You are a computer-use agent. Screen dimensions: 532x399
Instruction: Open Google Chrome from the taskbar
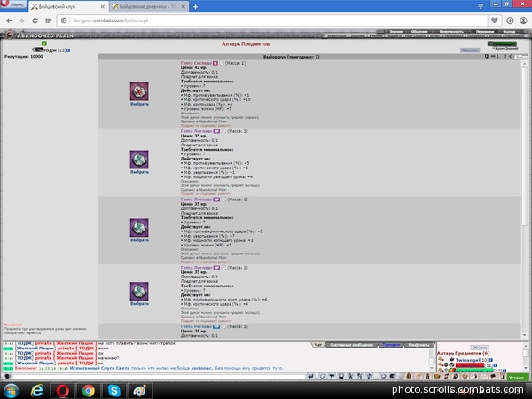[x=89, y=391]
